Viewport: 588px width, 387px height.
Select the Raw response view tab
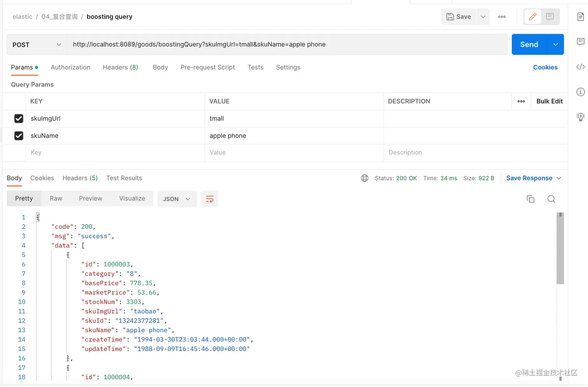(56, 199)
